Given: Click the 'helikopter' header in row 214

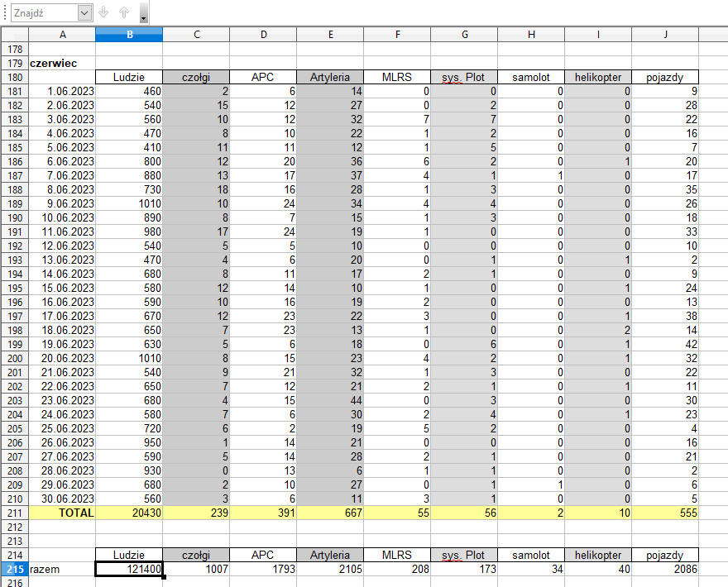Looking at the screenshot, I should pyautogui.click(x=598, y=555).
